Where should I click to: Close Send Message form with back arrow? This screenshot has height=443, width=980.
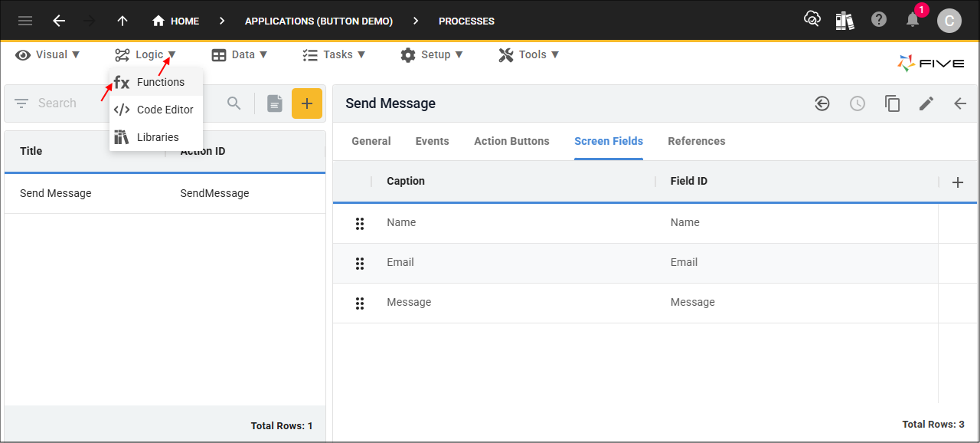coord(960,103)
